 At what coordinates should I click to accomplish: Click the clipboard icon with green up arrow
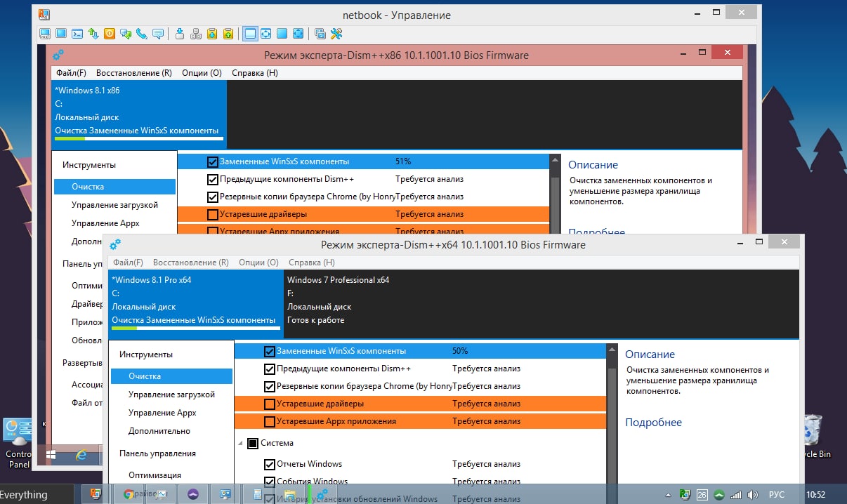point(228,34)
